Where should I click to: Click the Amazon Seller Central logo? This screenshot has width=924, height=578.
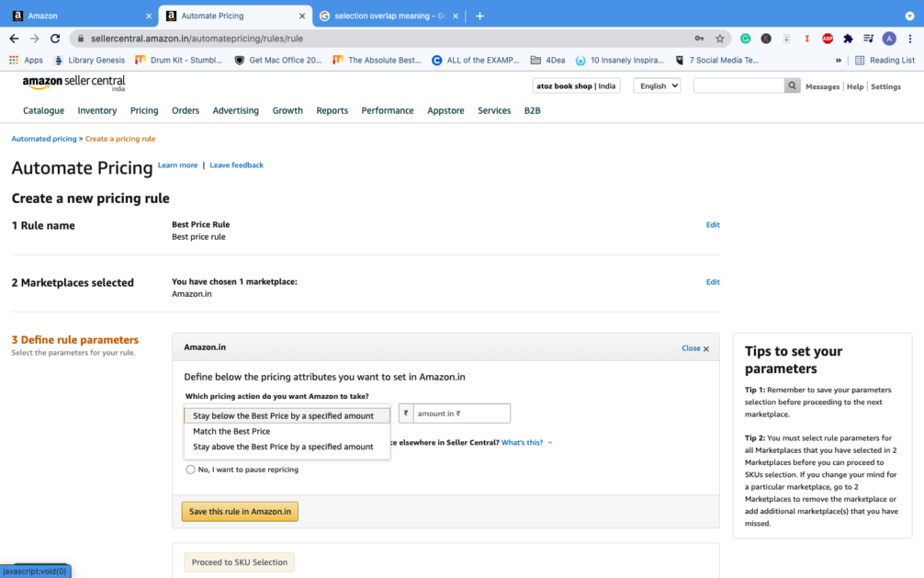73,84
